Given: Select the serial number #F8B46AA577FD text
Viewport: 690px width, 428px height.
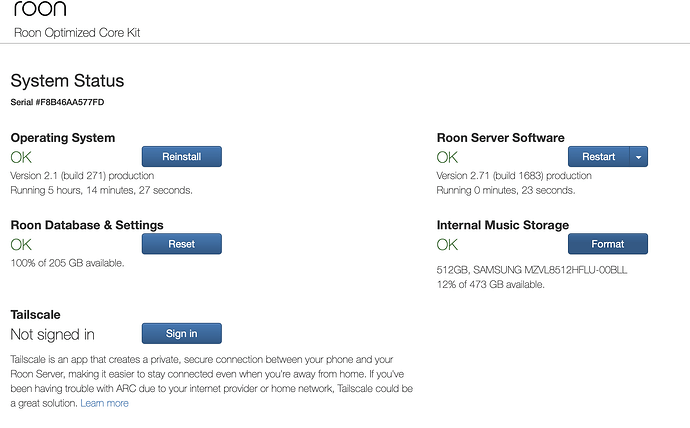Looking at the screenshot, I should click(70, 102).
